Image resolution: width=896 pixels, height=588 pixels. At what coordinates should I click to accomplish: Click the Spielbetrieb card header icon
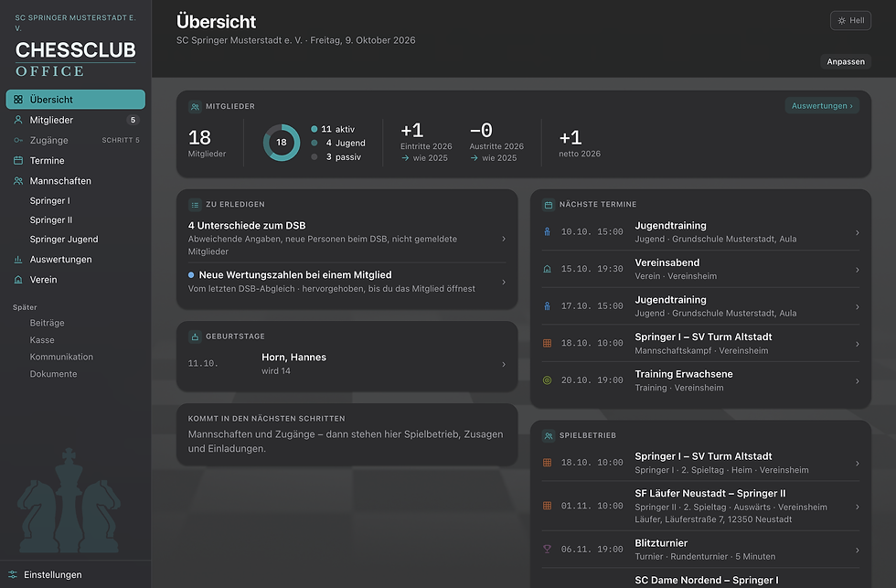point(549,435)
